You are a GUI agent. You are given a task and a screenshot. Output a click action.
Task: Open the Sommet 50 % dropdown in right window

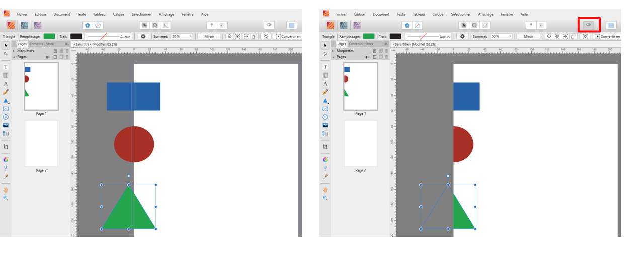(502, 36)
